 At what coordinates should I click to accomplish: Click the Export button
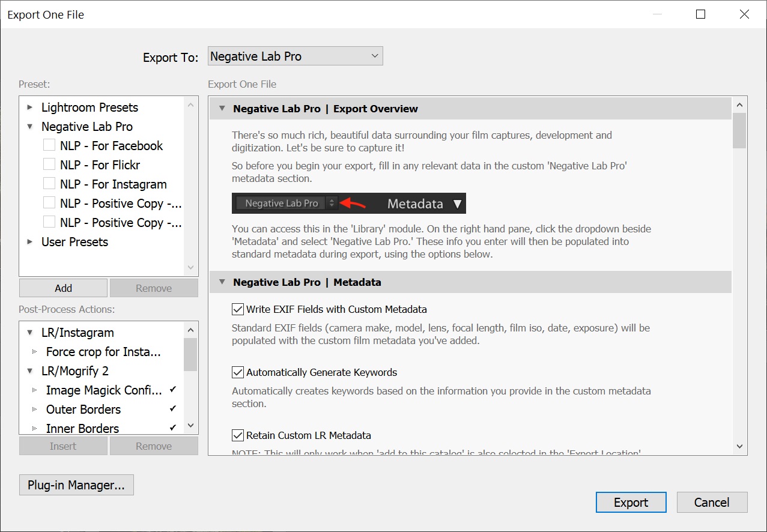pyautogui.click(x=631, y=503)
